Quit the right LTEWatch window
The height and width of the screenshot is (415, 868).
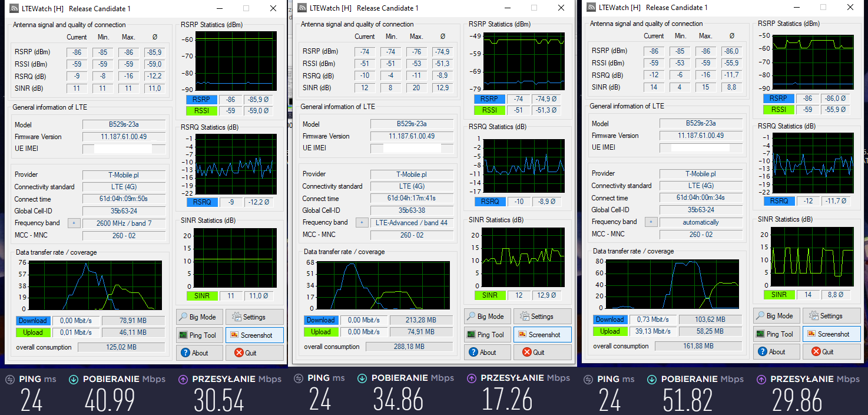point(831,352)
